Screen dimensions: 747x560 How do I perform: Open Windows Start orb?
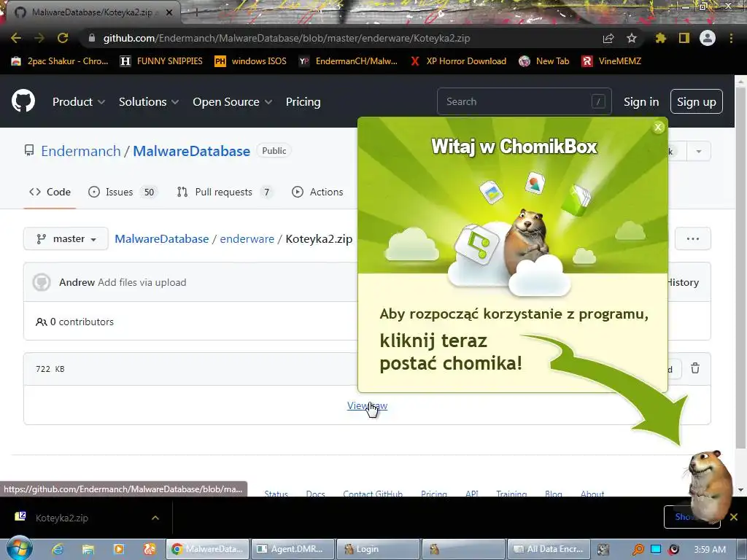[x=20, y=548]
